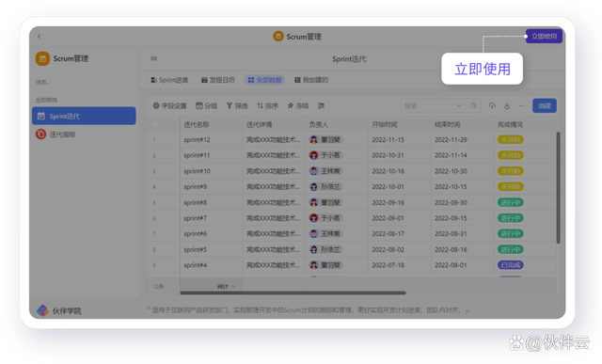Click the avatar of 于小茗 in the sprint#11 row
Viewport: 602px width, 364px height.
click(x=313, y=155)
